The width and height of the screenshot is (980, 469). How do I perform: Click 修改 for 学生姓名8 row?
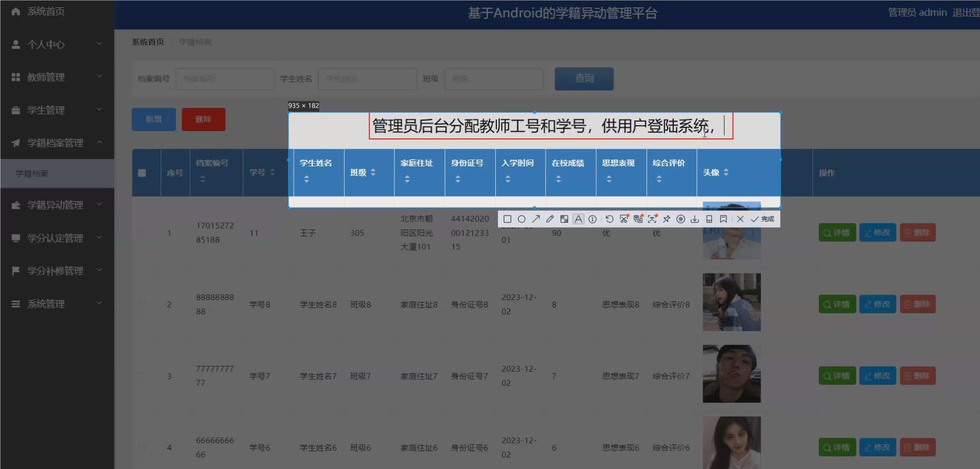pos(878,304)
